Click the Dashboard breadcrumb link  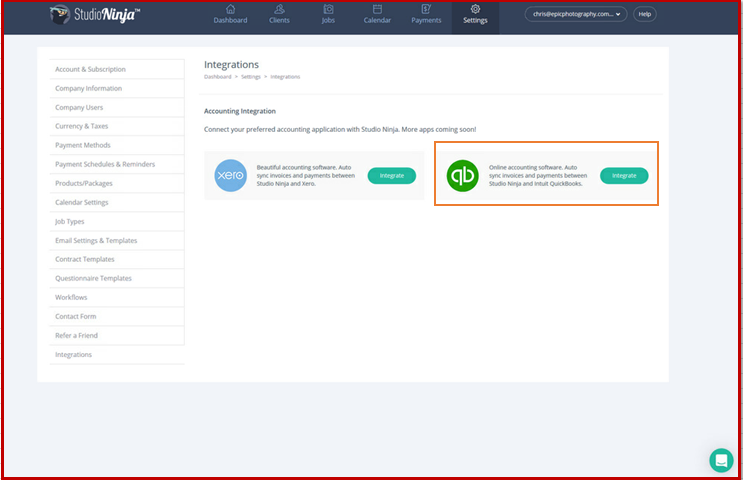tap(217, 77)
